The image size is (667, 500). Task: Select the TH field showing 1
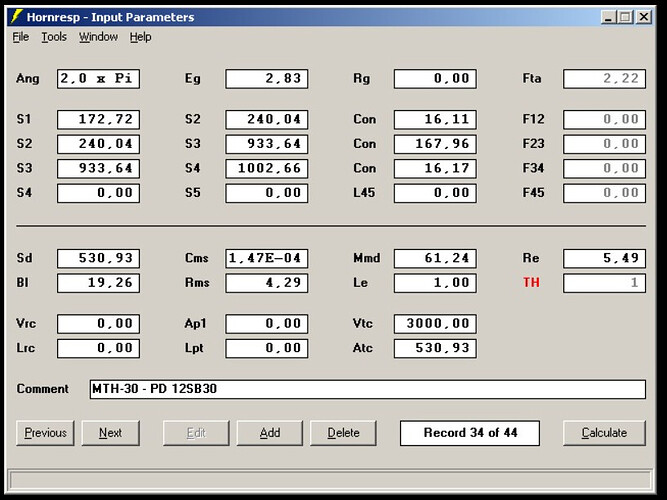pos(604,283)
